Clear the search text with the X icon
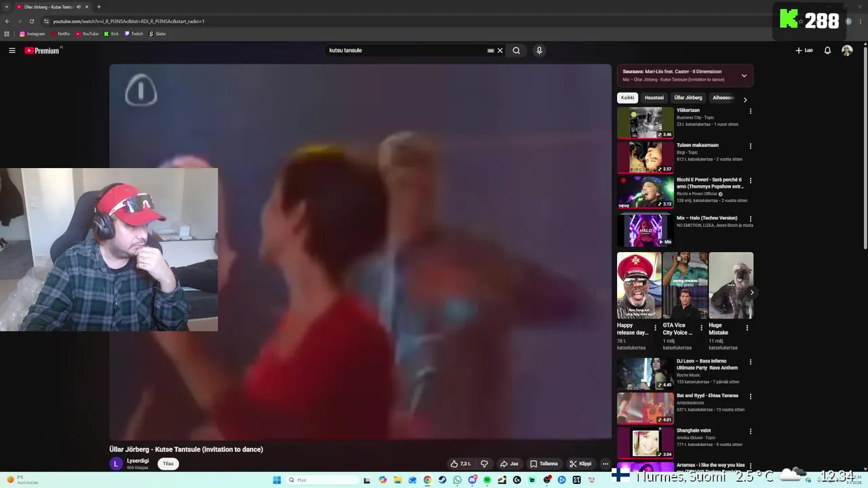 [x=500, y=50]
